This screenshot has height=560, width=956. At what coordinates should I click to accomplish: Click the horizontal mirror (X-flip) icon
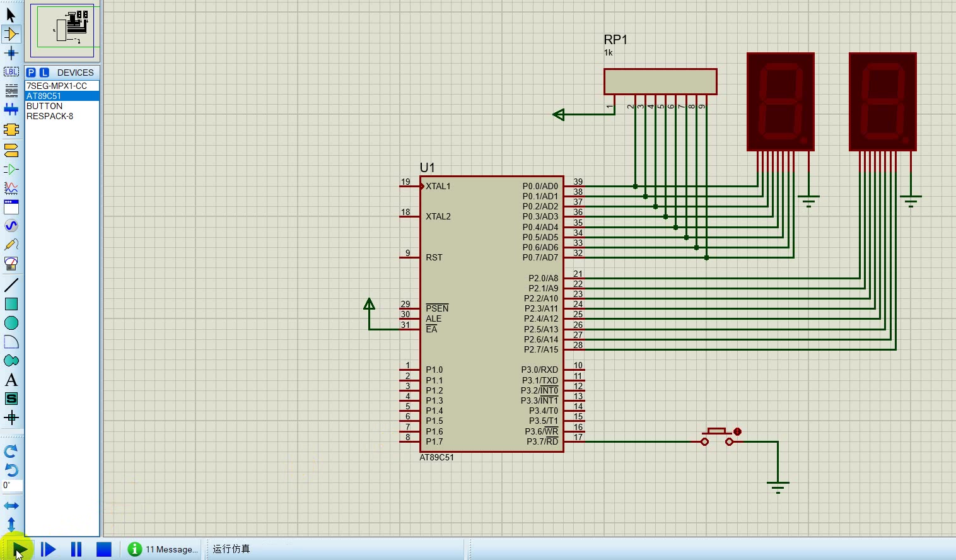(x=11, y=506)
